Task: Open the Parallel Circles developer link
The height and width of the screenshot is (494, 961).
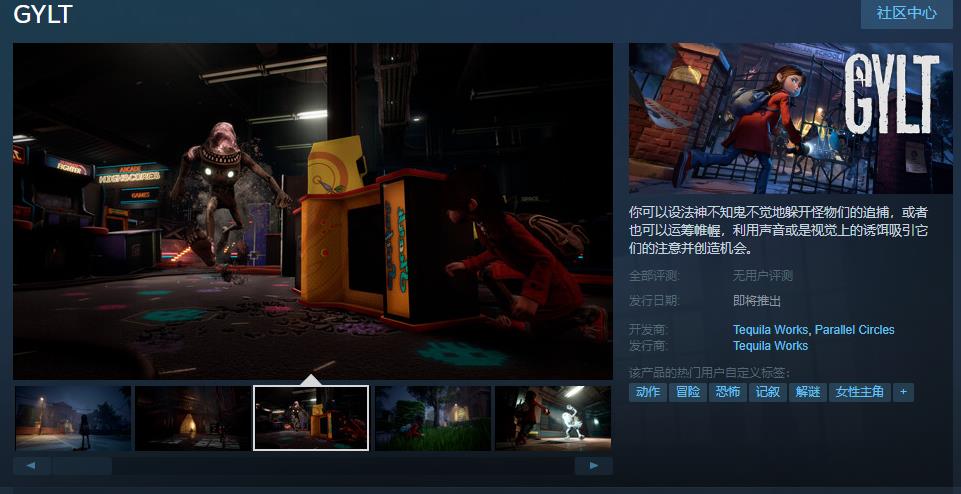Action: tap(855, 330)
